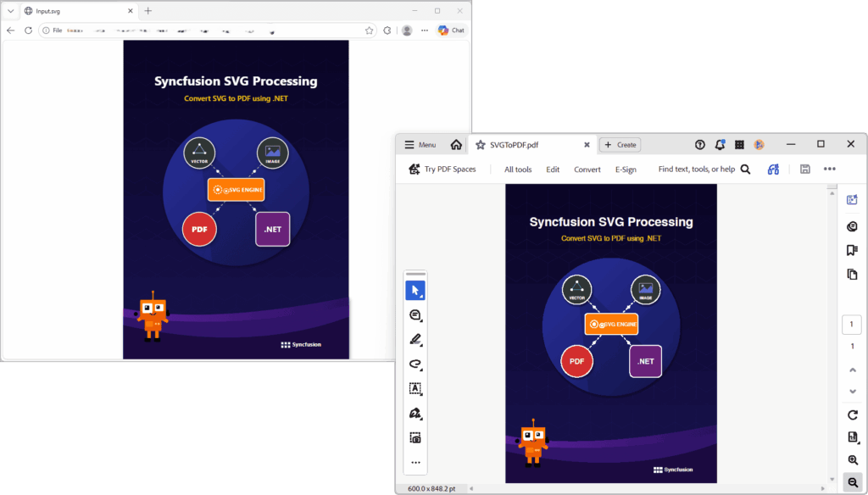
Task: Go back in the Input.svg browser window
Action: pyautogui.click(x=10, y=31)
